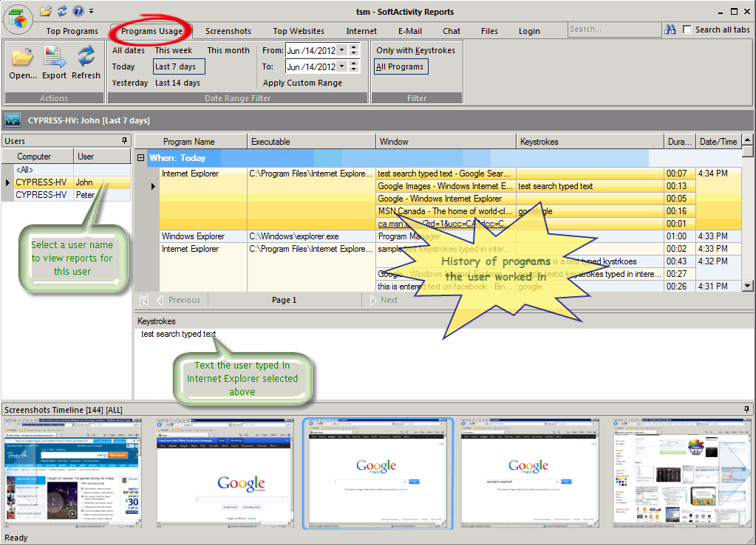Image resolution: width=756 pixels, height=545 pixels.
Task: Pin the Users panel with the pushpin icon
Action: pos(124,141)
